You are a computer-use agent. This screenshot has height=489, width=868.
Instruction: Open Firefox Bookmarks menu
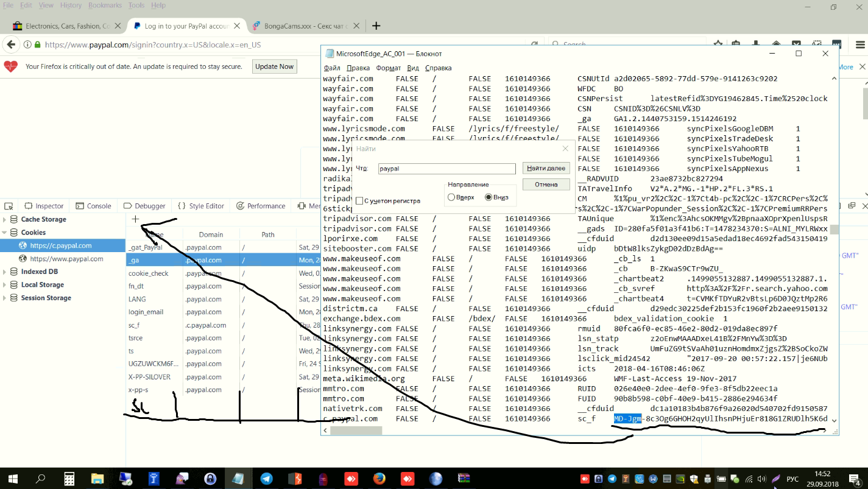[105, 5]
